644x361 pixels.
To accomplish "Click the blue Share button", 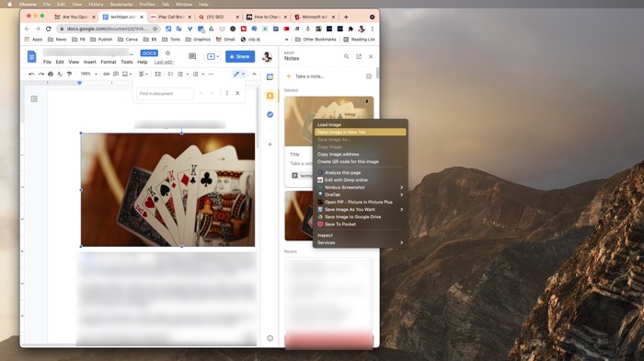I will point(240,56).
